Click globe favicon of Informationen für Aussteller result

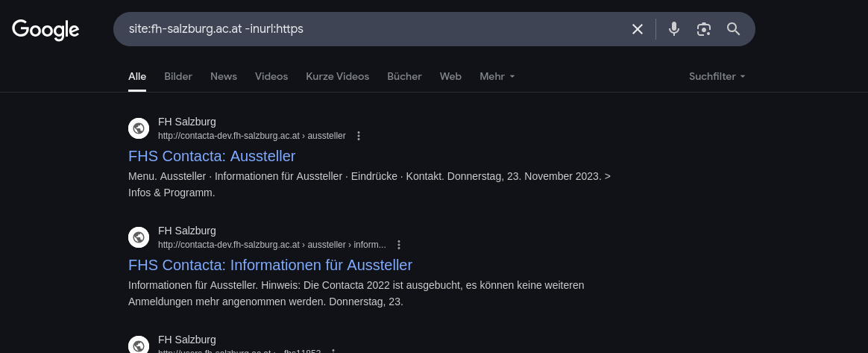click(x=139, y=237)
